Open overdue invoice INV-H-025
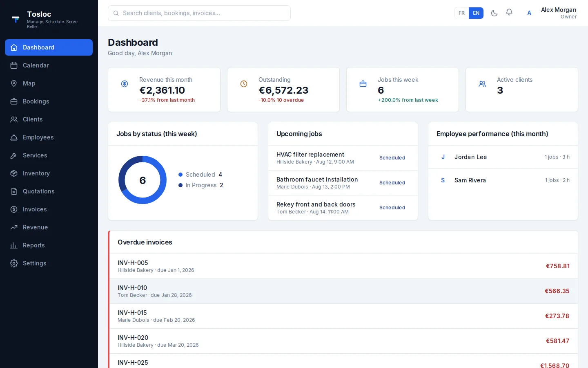The height and width of the screenshot is (368, 588). pos(343,361)
